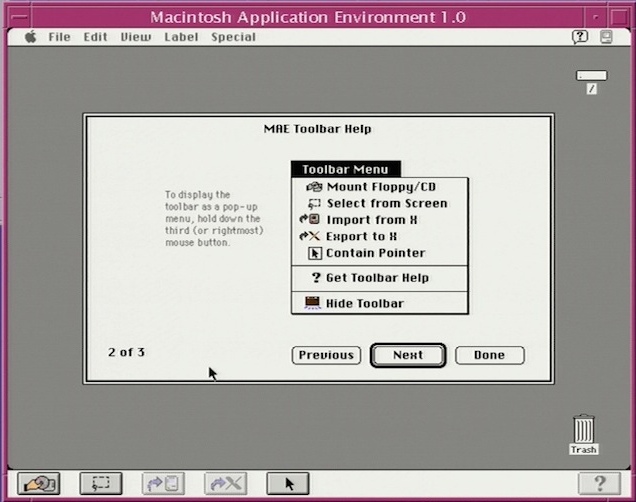Click the Import from X icon in menu illustration
Viewport: 636px width, 502px height.
pos(310,219)
